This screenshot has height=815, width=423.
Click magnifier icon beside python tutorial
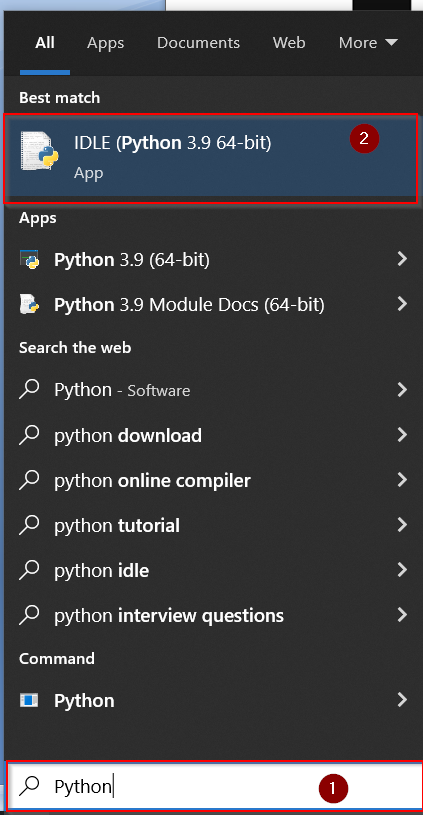point(29,525)
